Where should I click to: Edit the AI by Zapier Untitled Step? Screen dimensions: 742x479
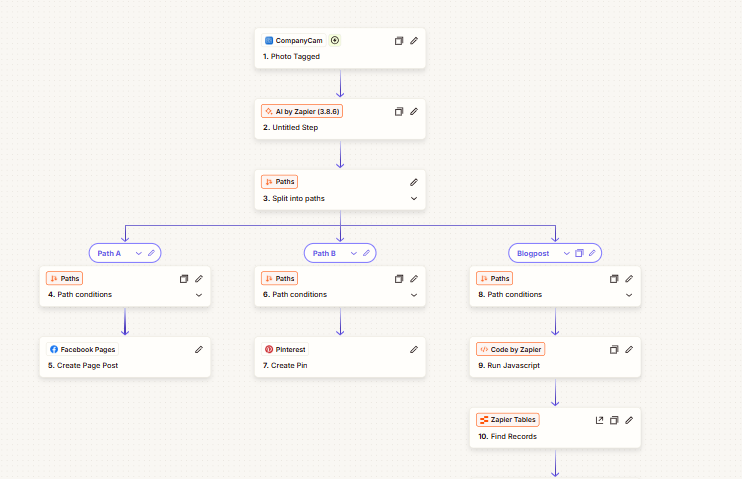414,112
